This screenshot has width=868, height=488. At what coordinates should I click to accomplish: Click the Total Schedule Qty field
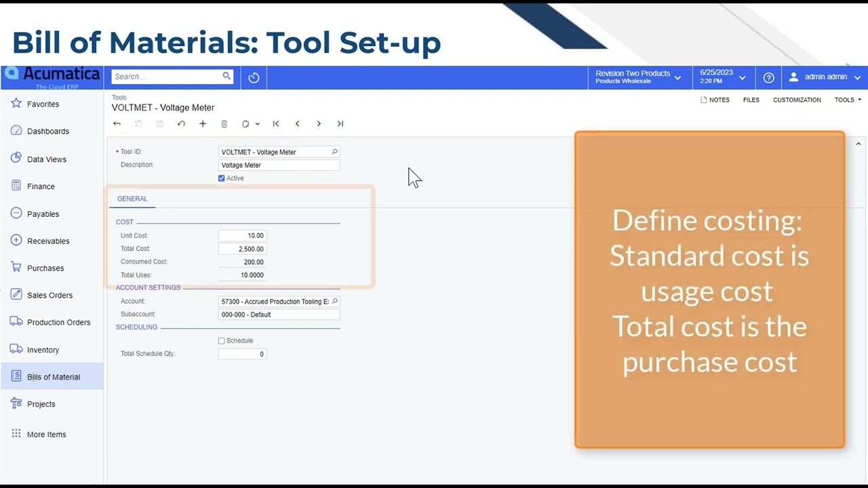tap(242, 354)
